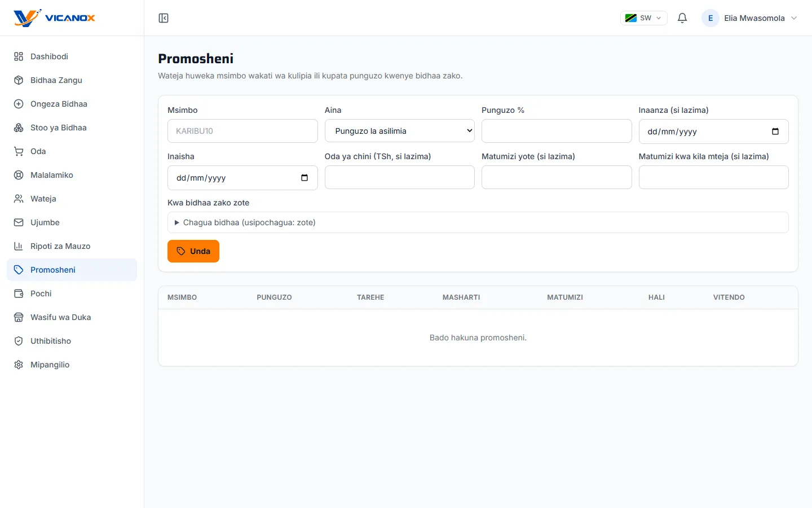Collapse the sidebar with the panel icon
Viewport: 812px width, 508px height.
tap(164, 18)
